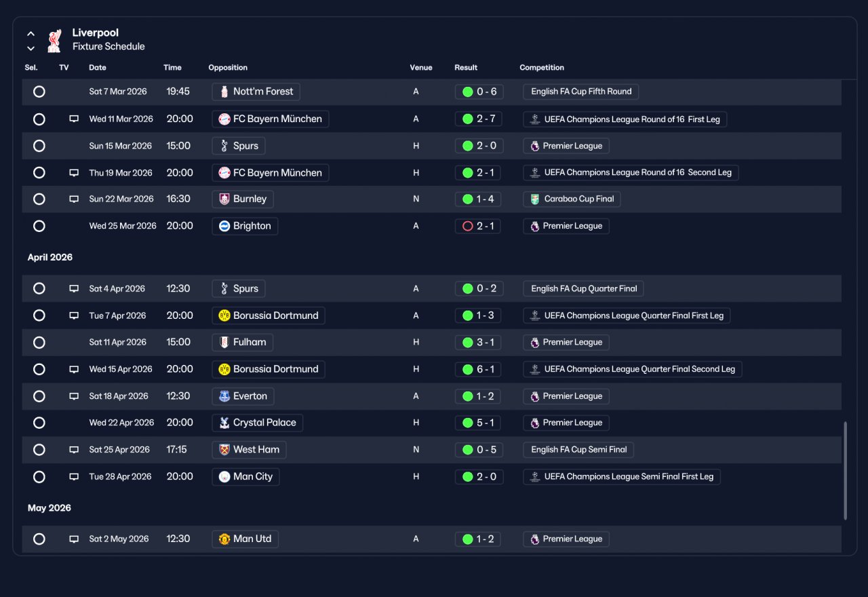Click the Sel. column header

31,68
